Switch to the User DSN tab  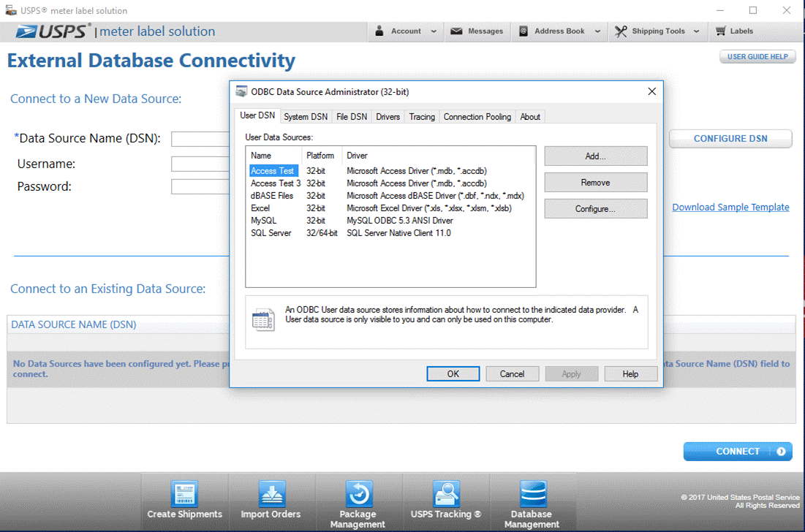pyautogui.click(x=257, y=116)
